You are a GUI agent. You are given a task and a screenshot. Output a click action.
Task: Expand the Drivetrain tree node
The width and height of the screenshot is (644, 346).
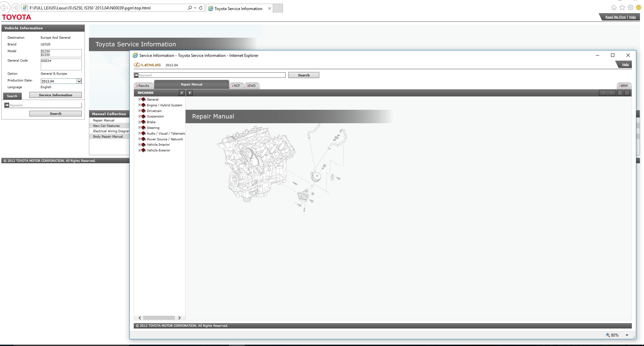click(140, 111)
